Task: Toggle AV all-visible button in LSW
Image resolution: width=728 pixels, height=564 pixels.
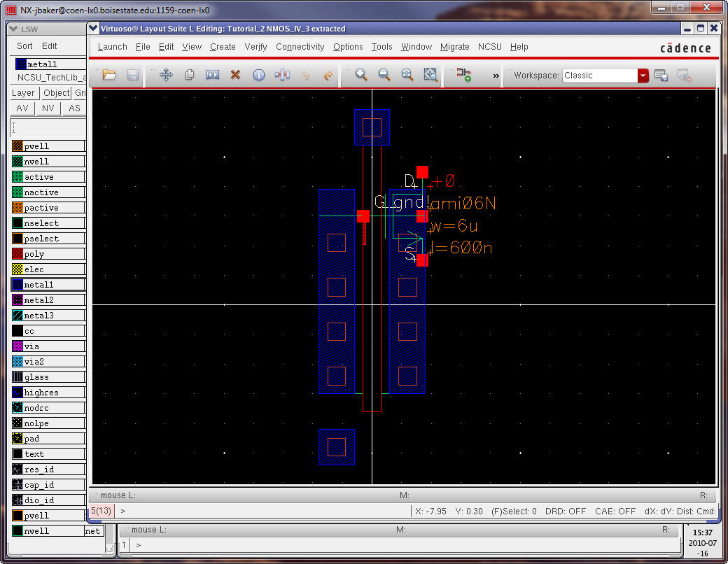Action: pyautogui.click(x=22, y=108)
